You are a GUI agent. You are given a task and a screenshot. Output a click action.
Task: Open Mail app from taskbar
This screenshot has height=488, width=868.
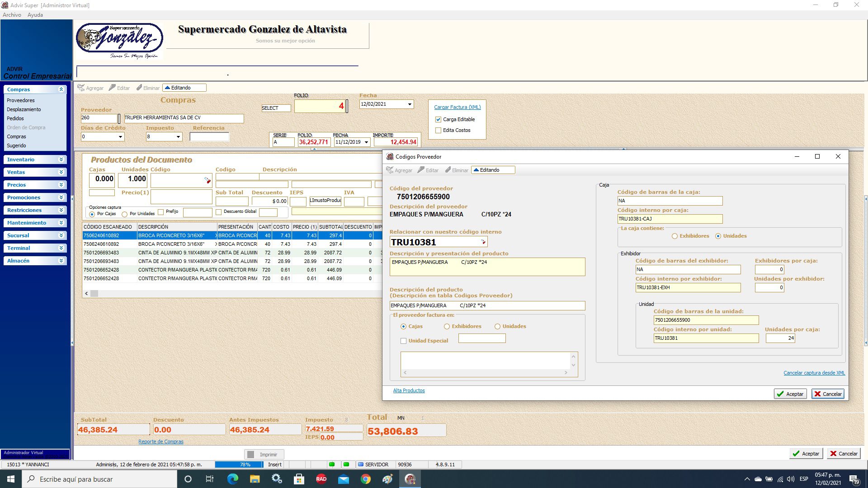(x=343, y=479)
